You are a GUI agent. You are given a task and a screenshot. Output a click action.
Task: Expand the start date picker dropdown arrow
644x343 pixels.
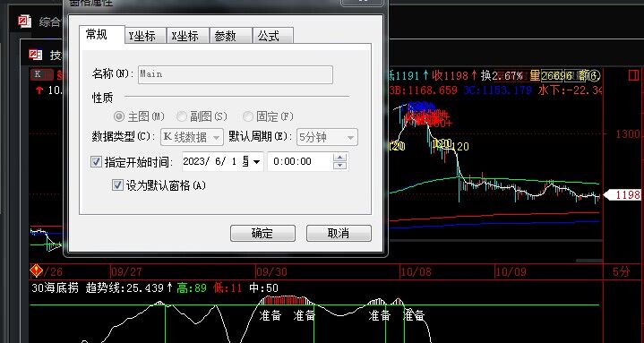[256, 162]
